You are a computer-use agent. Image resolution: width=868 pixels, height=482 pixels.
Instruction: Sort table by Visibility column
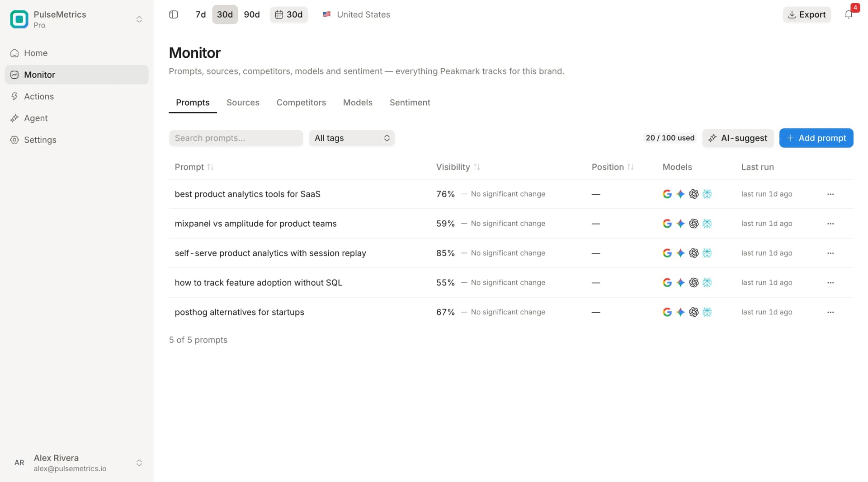[458, 167]
